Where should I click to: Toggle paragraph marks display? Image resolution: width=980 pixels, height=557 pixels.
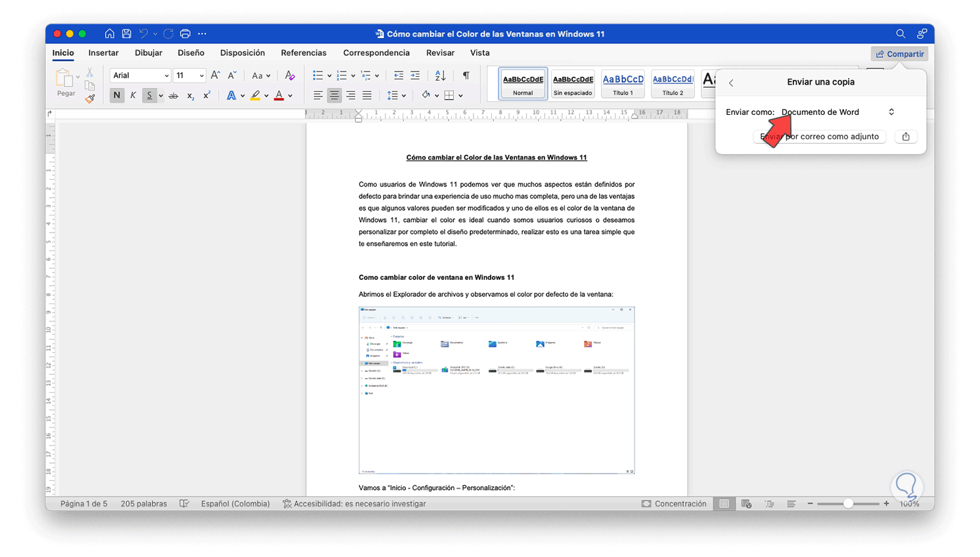(x=466, y=76)
